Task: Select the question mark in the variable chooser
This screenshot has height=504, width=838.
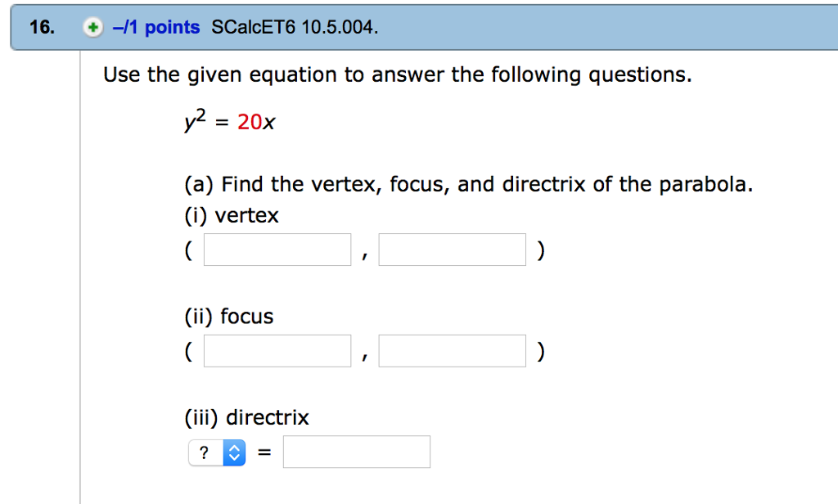Action: coord(205,452)
